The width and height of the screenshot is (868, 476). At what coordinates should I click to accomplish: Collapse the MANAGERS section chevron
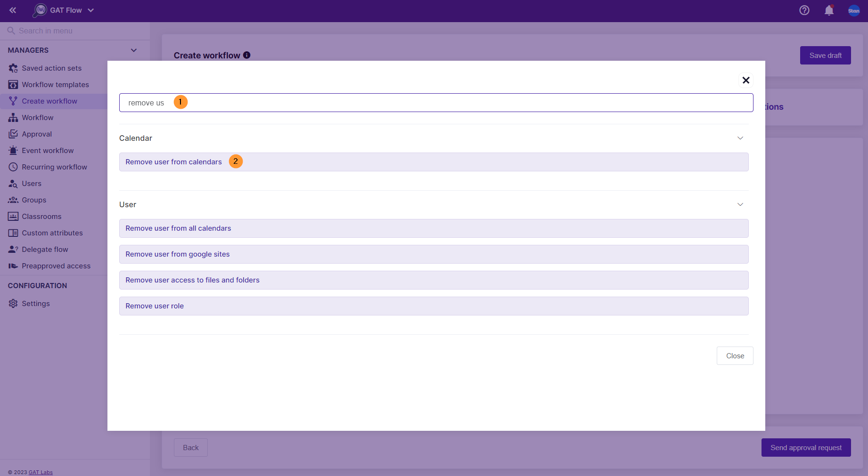134,50
